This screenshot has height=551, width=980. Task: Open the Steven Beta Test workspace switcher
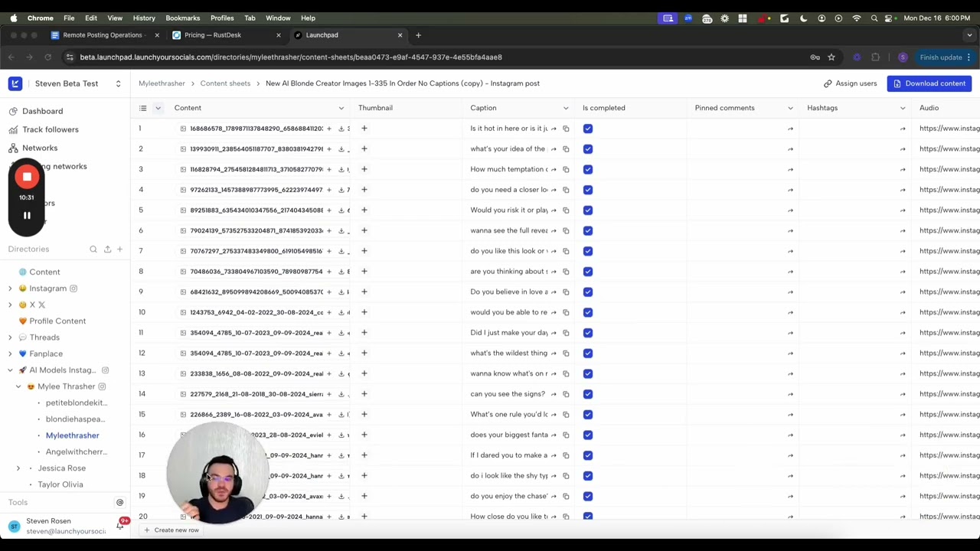(x=118, y=83)
